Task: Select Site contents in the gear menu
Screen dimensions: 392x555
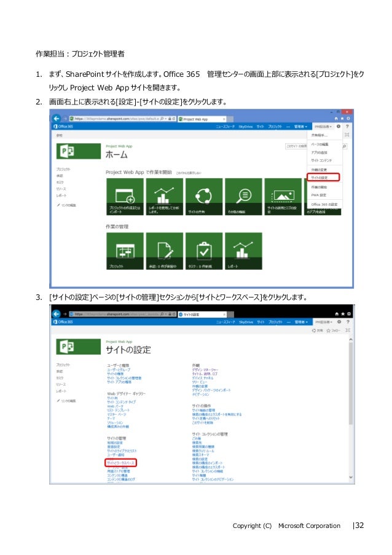Action: click(x=321, y=160)
